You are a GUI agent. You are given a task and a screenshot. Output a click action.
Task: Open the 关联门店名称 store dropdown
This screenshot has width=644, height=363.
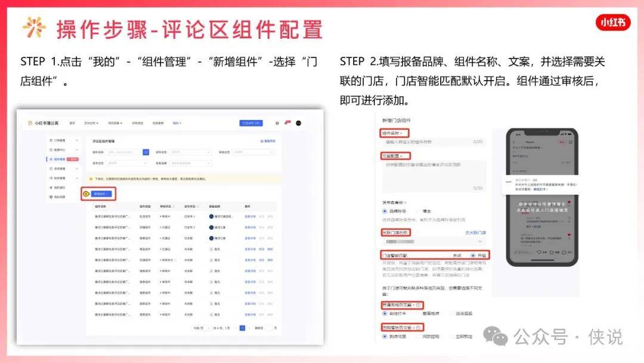click(434, 241)
